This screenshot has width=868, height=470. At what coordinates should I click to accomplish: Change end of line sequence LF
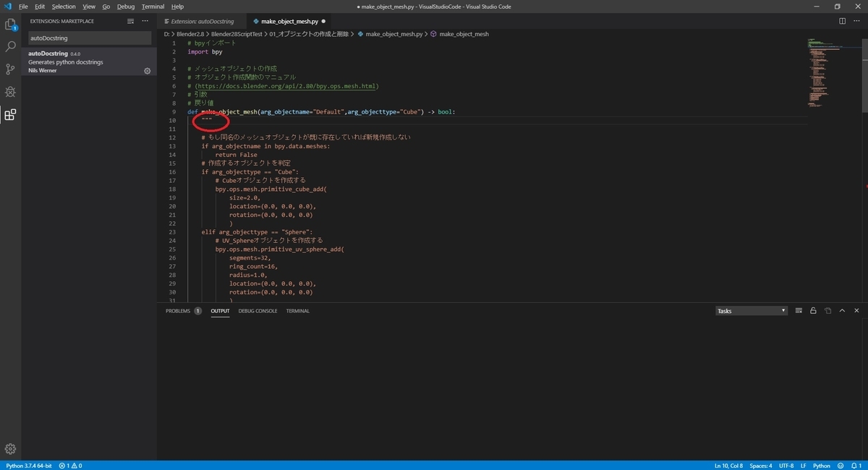(x=803, y=466)
